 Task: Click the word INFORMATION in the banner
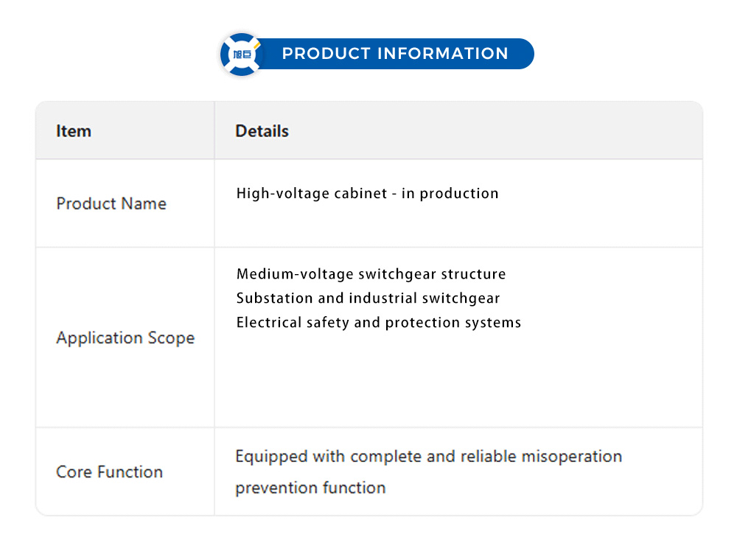pos(442,54)
